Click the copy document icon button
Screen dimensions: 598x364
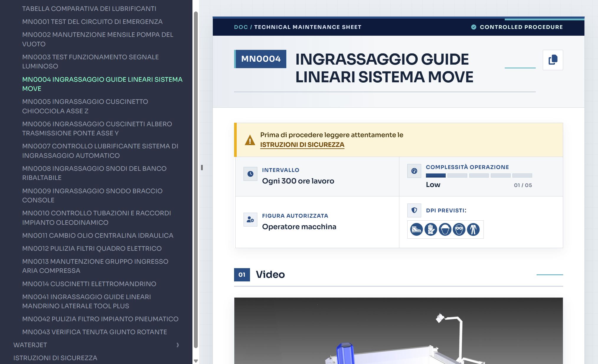pyautogui.click(x=553, y=60)
